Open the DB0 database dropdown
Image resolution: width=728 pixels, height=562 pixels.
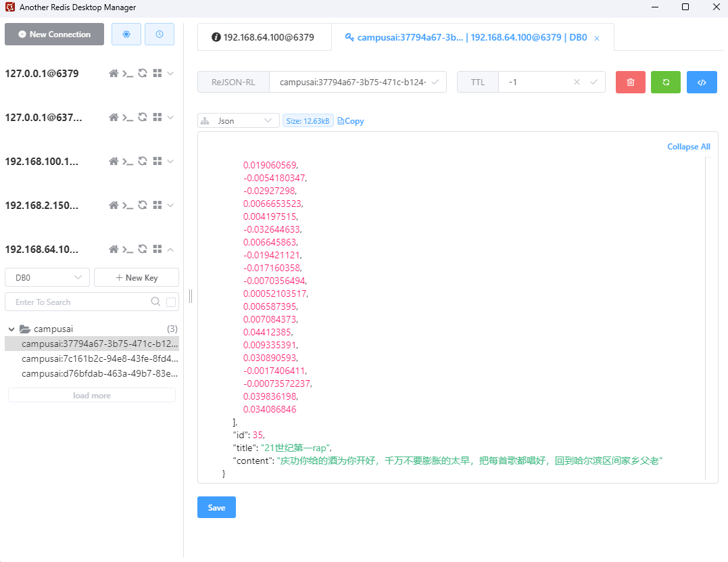click(x=47, y=277)
